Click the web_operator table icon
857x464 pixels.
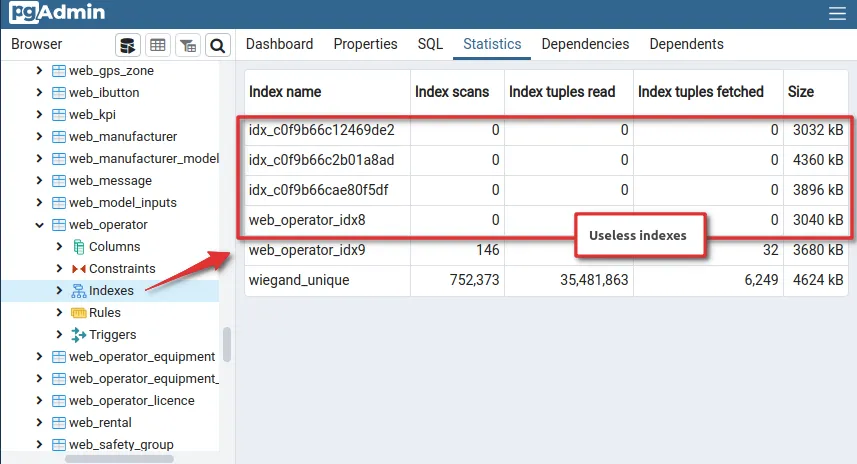click(58, 225)
